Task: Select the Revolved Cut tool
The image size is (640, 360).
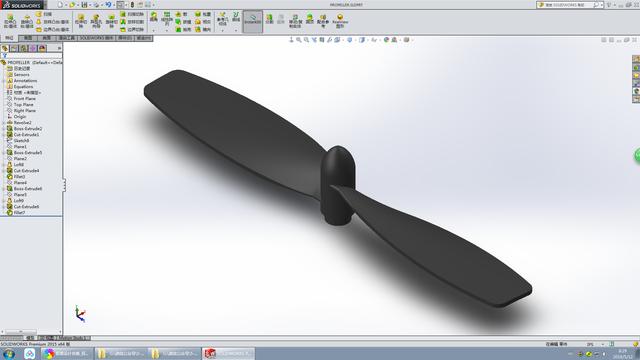Action: click(x=111, y=21)
